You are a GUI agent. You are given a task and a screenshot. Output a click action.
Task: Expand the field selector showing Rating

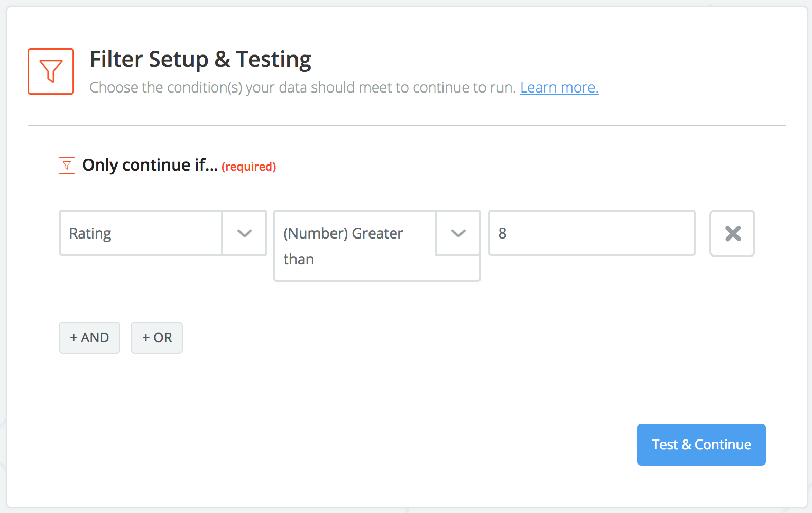pyautogui.click(x=244, y=233)
